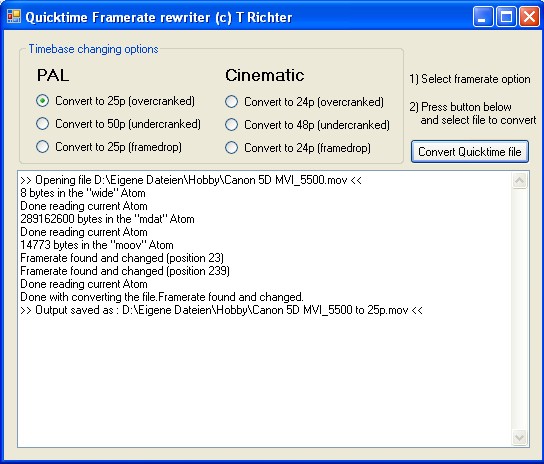Minimize the Framerate rewriter window

pyautogui.click(x=482, y=17)
